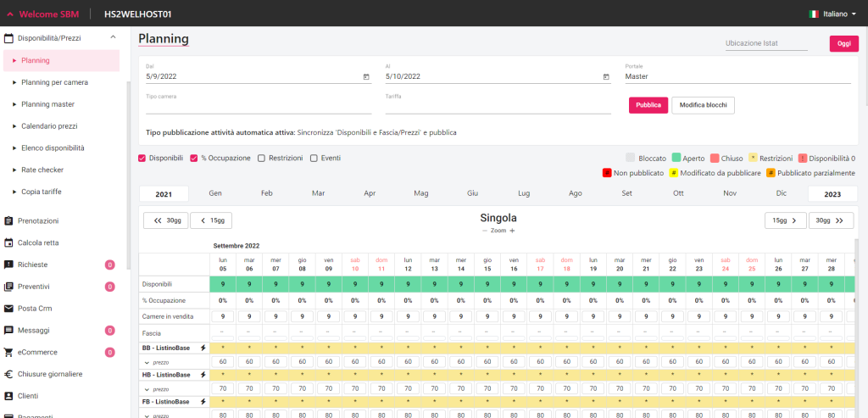868x418 pixels.
Task: Click the lightning icon on BB - ListinoBase
Action: [203, 348]
